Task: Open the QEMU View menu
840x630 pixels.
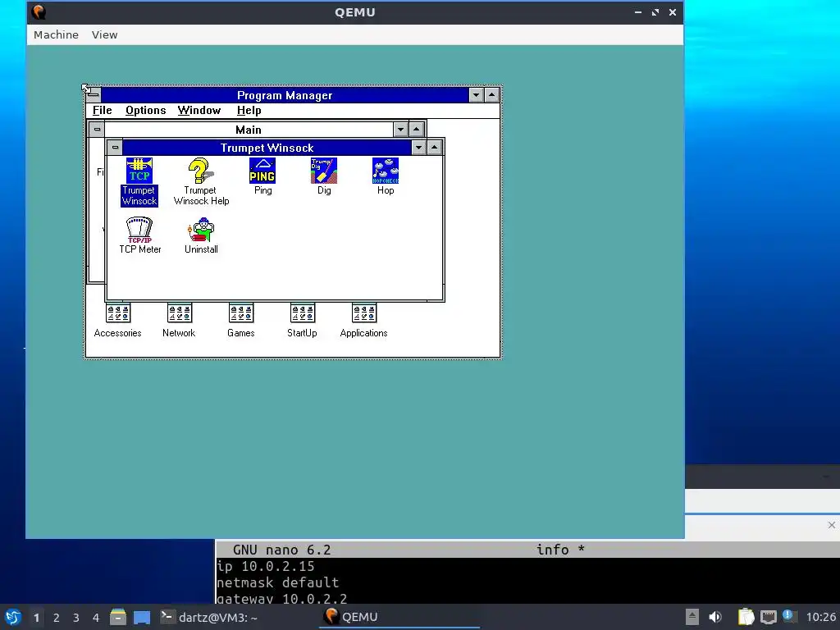Action: click(104, 34)
